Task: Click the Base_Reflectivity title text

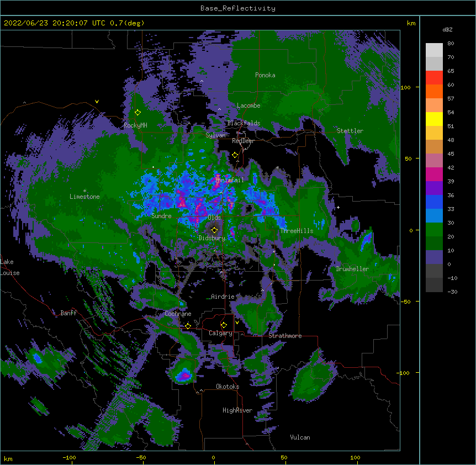Action: click(x=238, y=8)
